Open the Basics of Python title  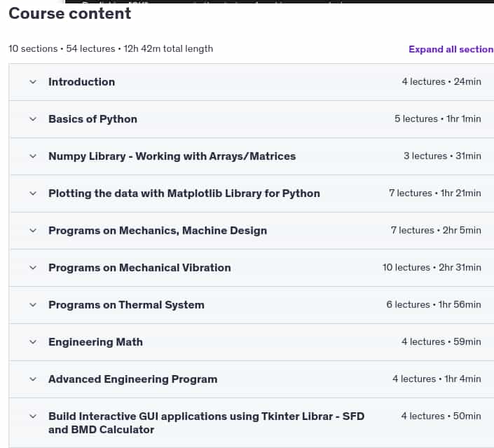coord(92,119)
